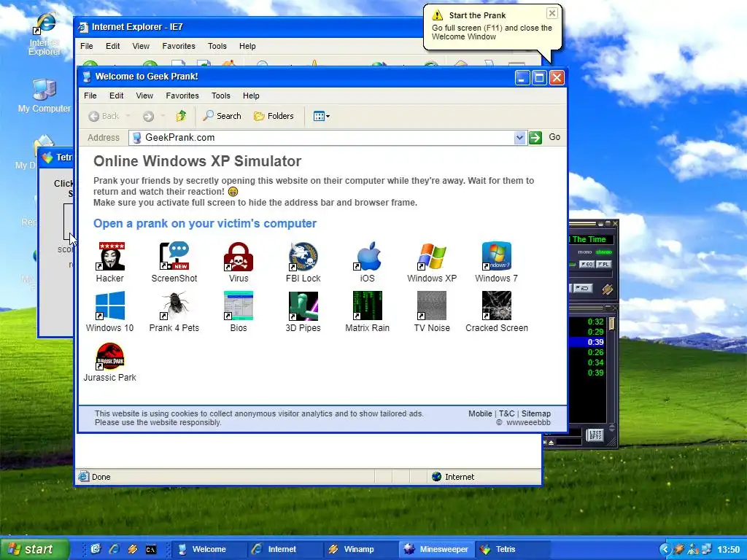Screen dimensions: 747x560
Task: Launch the Virus prank icon
Action: pos(239,262)
